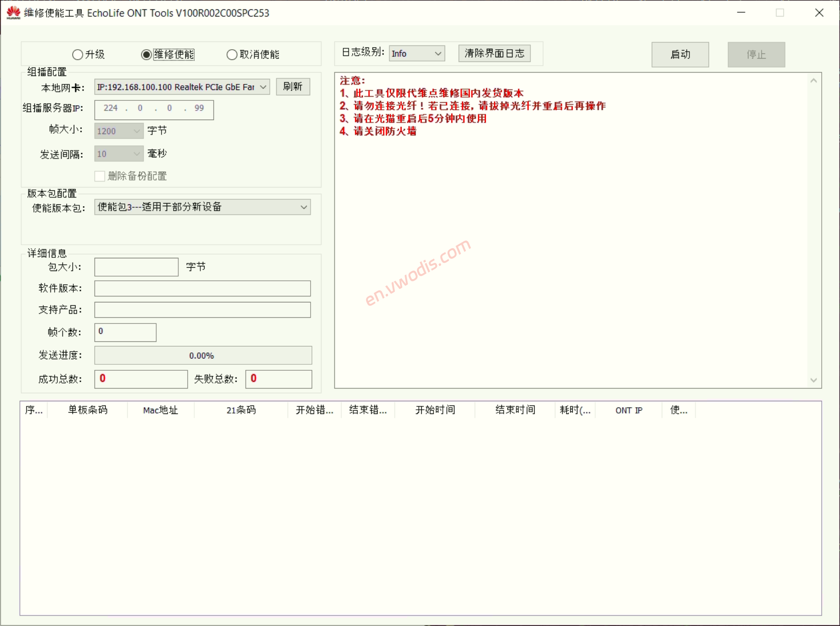Click the 成功总数 count field
This screenshot has height=626, width=840.
pyautogui.click(x=141, y=379)
